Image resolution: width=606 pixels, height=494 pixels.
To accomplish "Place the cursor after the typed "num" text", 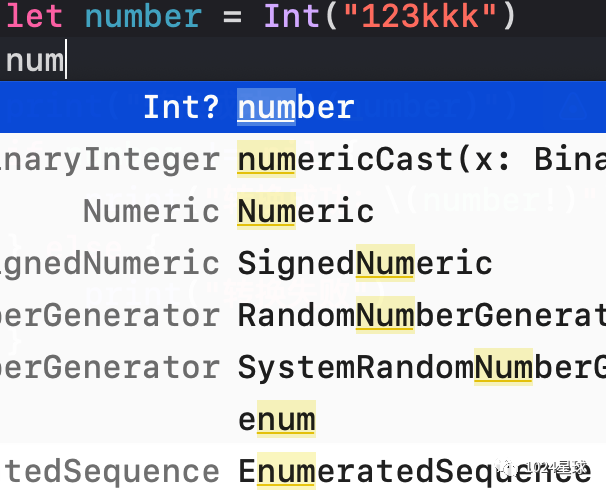I will (65, 62).
